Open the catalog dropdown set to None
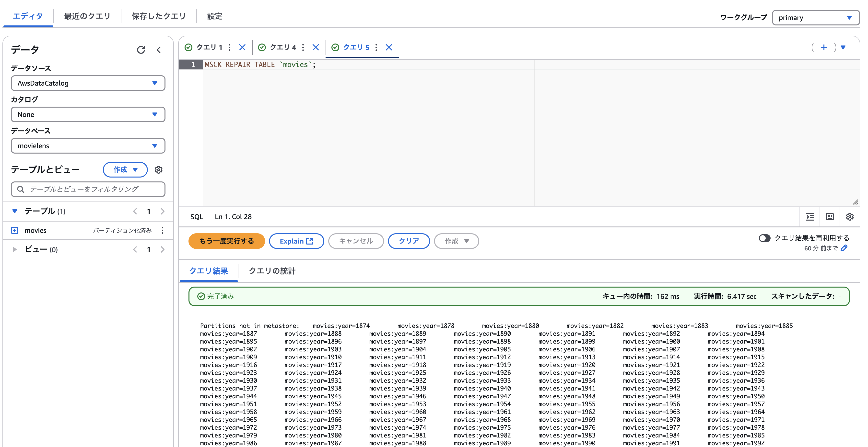The height and width of the screenshot is (447, 868). [88, 114]
